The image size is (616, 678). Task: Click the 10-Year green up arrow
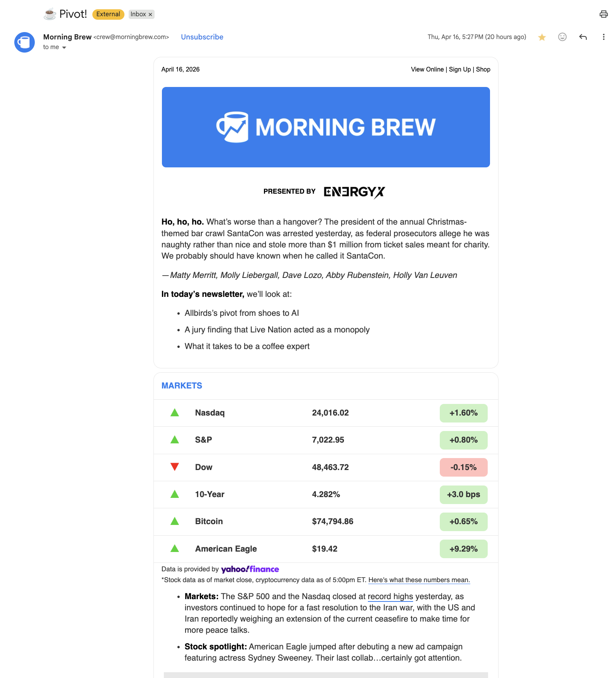pyautogui.click(x=175, y=494)
